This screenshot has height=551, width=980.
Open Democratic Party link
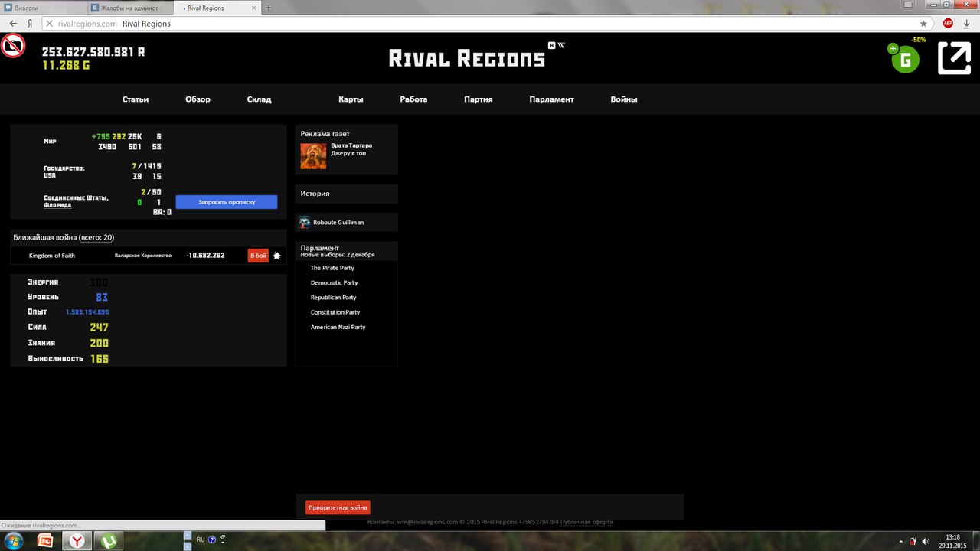334,283
